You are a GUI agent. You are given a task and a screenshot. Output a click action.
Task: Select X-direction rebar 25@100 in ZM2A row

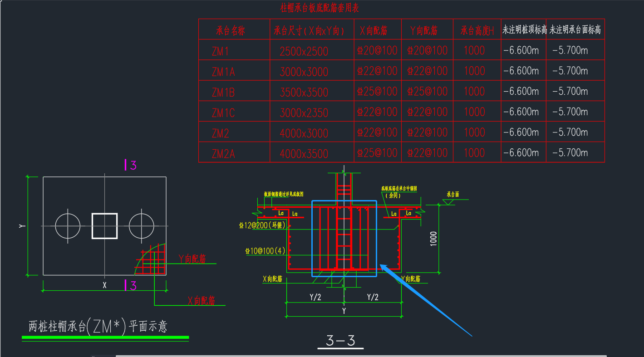click(x=377, y=153)
